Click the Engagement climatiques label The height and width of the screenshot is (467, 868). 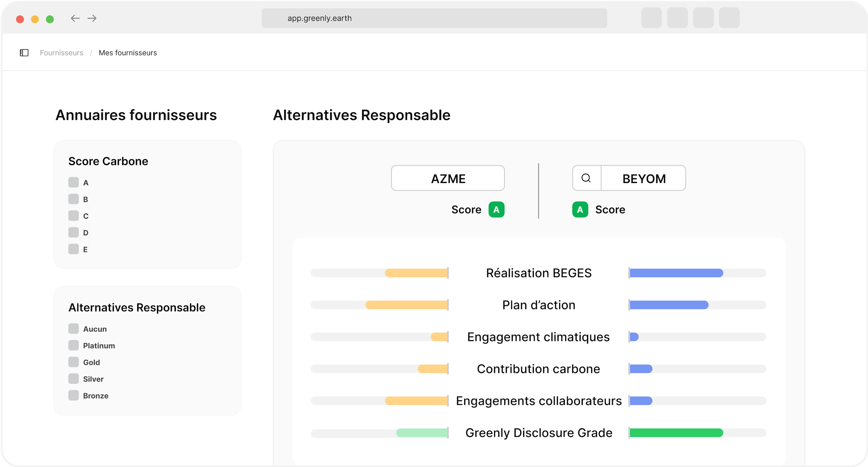tap(539, 337)
